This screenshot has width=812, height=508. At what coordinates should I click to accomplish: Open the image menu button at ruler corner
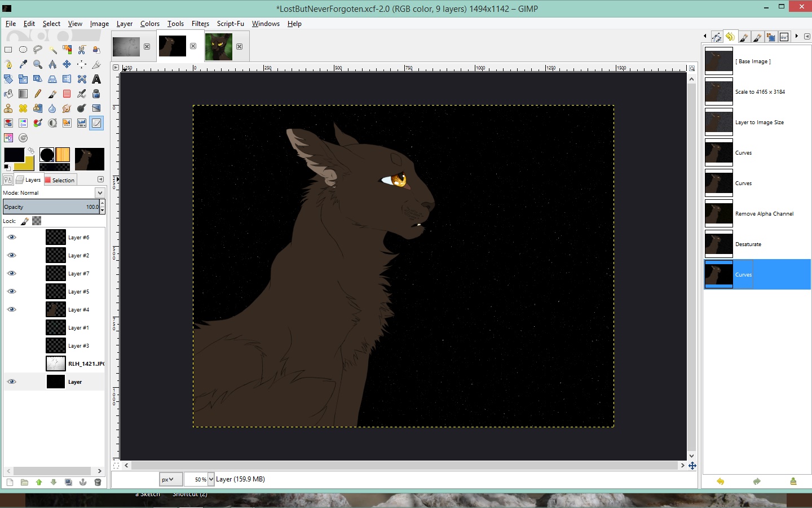coord(116,68)
